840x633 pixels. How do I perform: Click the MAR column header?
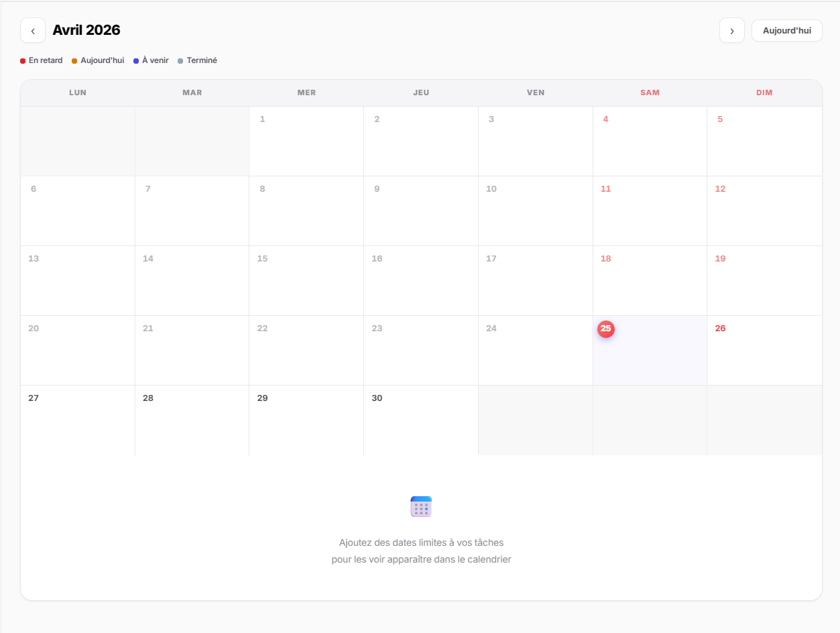pyautogui.click(x=192, y=93)
